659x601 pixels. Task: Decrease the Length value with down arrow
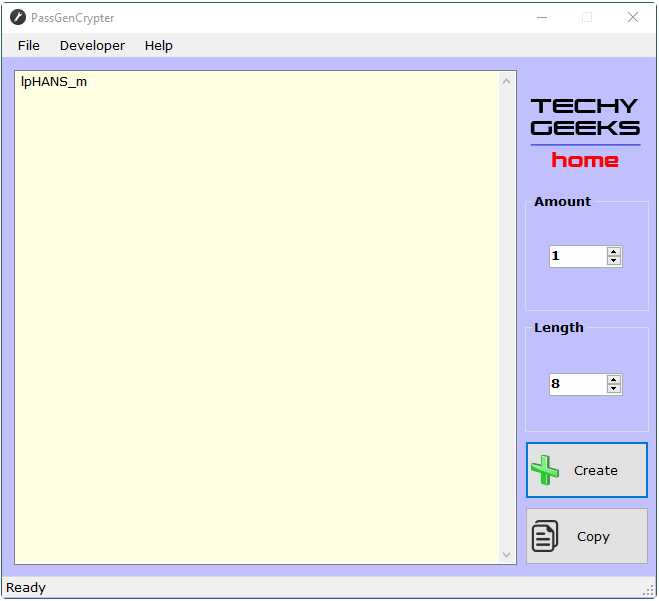click(614, 388)
